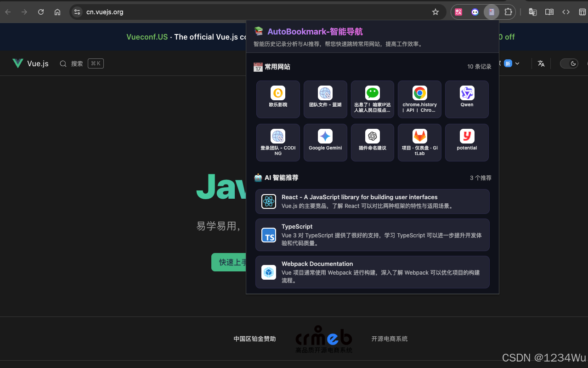The image size is (588, 368).
Task: Click the back navigation arrow
Action: point(8,12)
